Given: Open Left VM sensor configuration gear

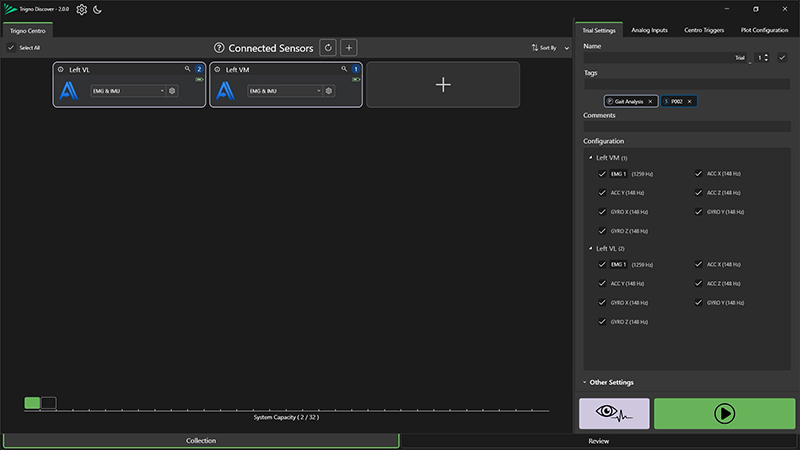Looking at the screenshot, I should pyautogui.click(x=329, y=91).
